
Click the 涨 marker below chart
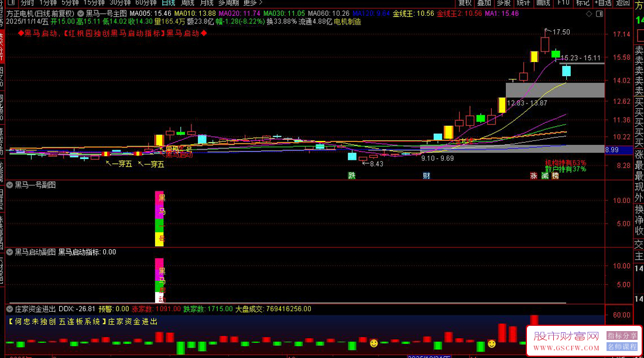pyautogui.click(x=533, y=175)
